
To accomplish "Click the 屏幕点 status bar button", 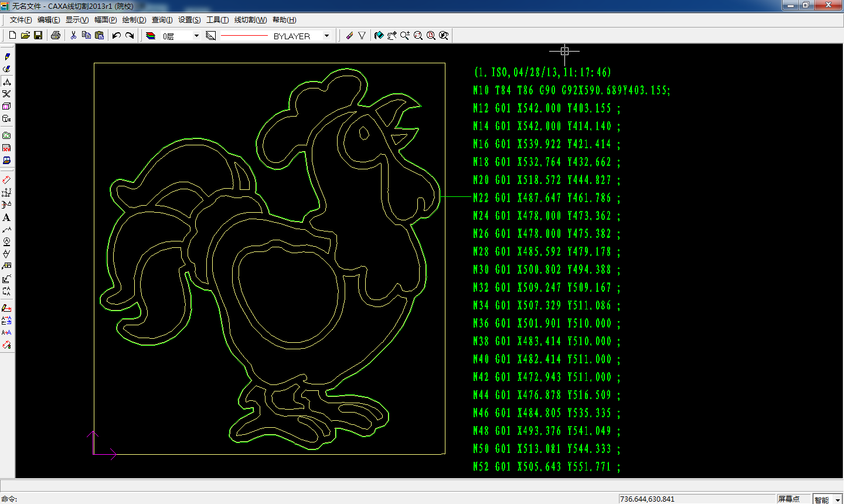I will point(788,499).
